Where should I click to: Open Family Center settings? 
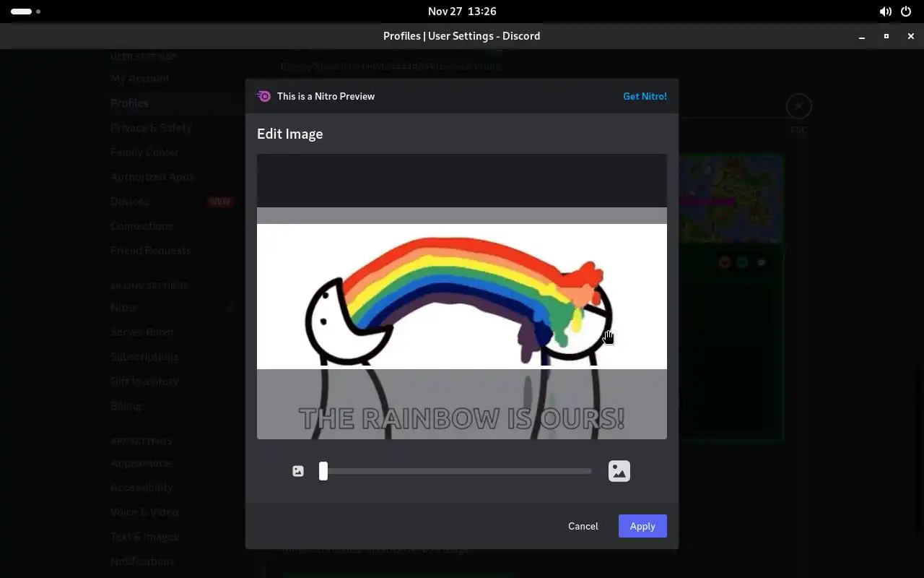click(x=144, y=152)
